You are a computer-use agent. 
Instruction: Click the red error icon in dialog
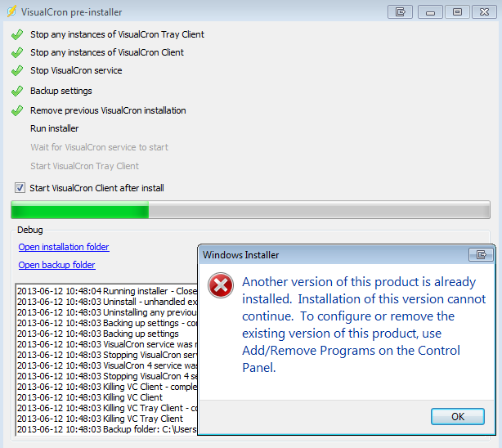point(221,285)
